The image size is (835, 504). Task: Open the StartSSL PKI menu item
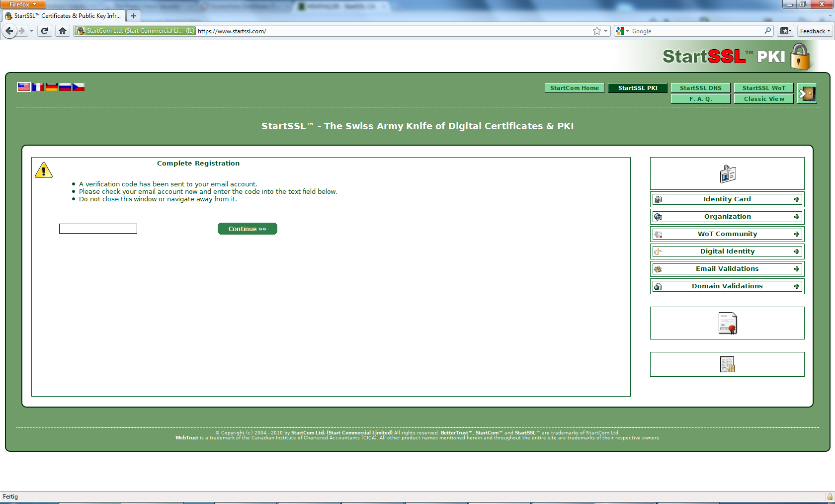638,88
